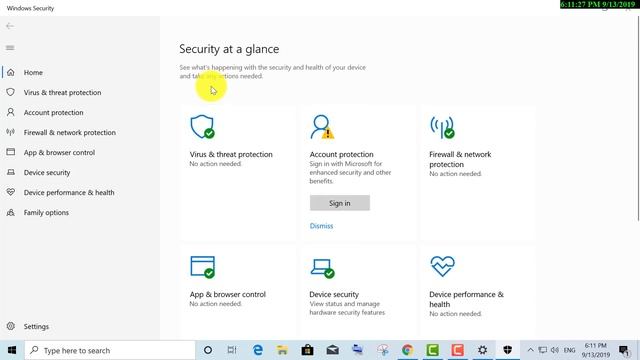The image size is (640, 360).
Task: Click the volume speaker tray icon
Action: point(554,350)
